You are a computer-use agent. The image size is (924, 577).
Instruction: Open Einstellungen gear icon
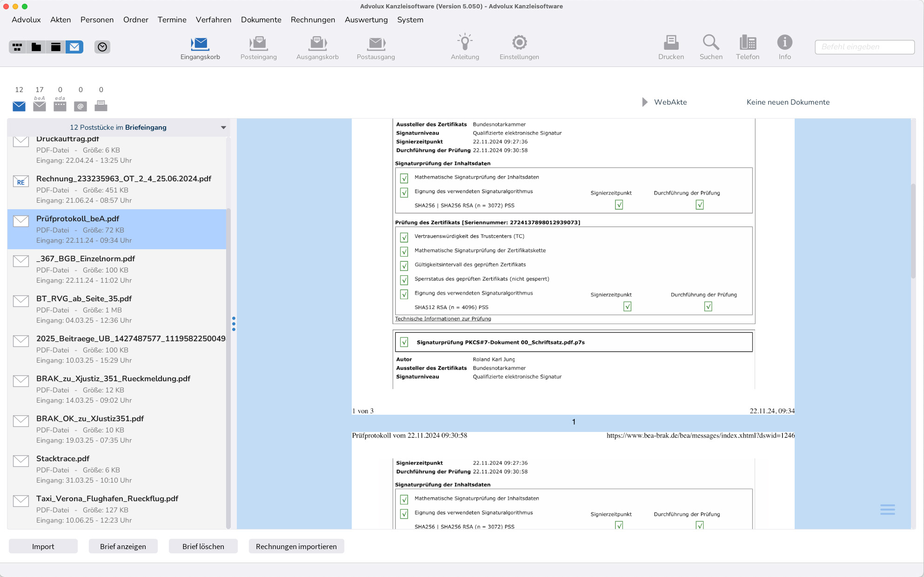(x=519, y=46)
